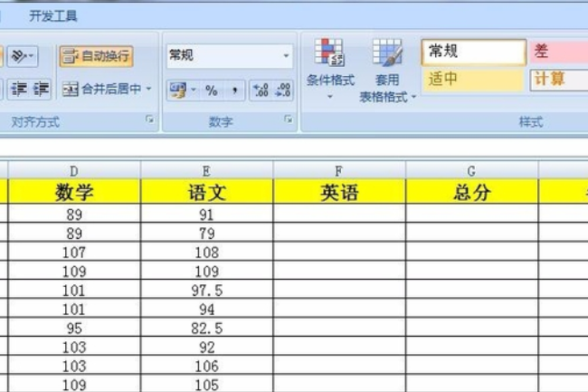Select cell with value 108
Screen dimensions: 588x392
[x=206, y=252]
